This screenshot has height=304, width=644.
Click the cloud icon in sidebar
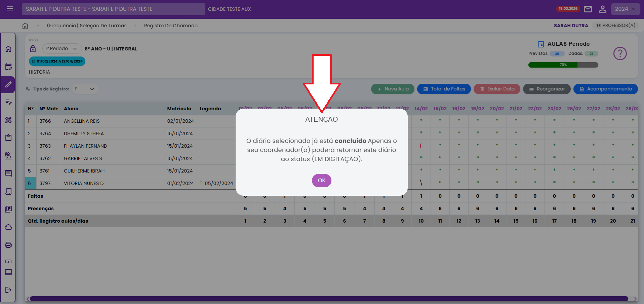tap(8, 227)
